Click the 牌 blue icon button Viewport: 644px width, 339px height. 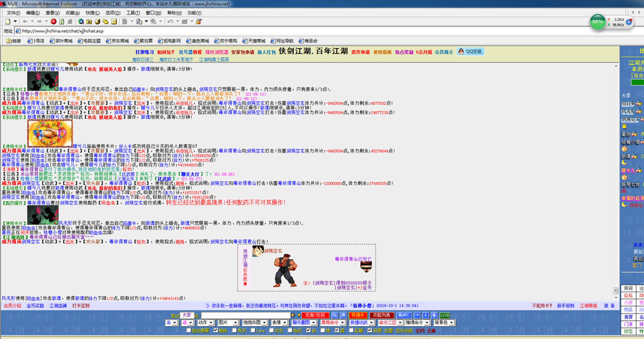(343, 315)
